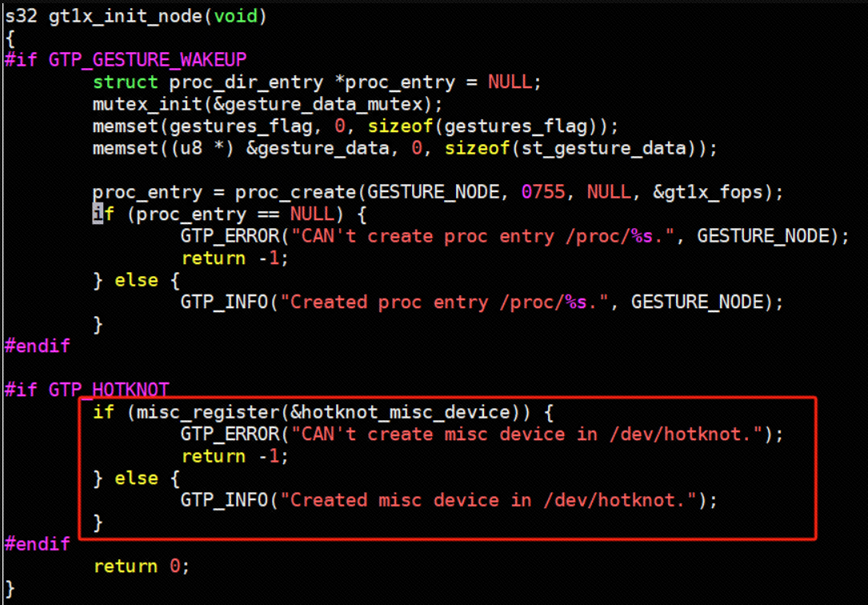Place cursor on GTP_GESTURE_WAKEUP macro
Screen dimensions: 868x605
pyautogui.click(x=147, y=60)
